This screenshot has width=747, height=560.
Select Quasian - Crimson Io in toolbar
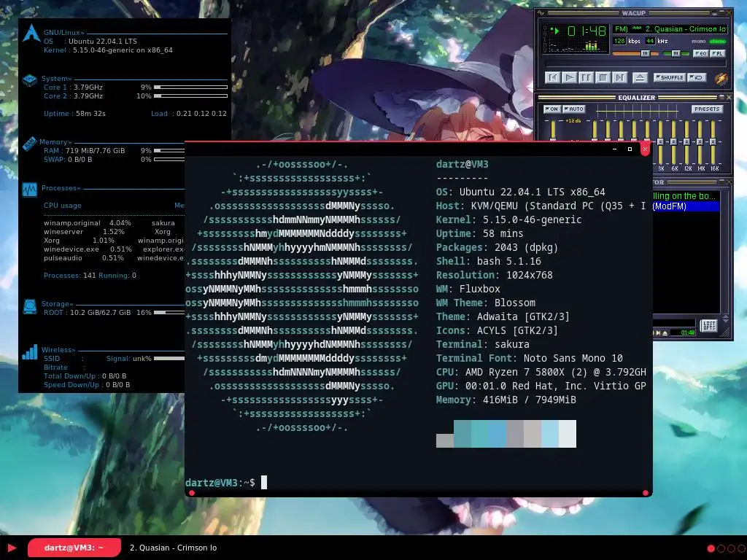click(x=173, y=548)
